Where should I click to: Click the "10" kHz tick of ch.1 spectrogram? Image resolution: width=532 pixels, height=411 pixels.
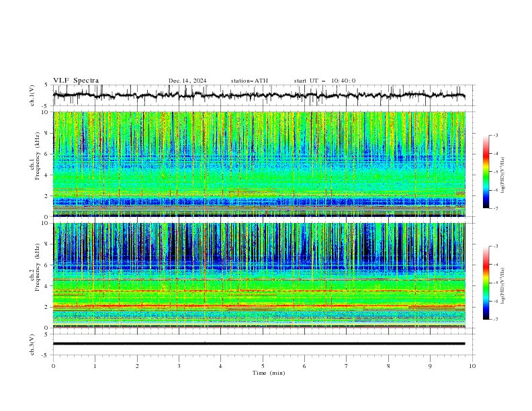pos(46,112)
